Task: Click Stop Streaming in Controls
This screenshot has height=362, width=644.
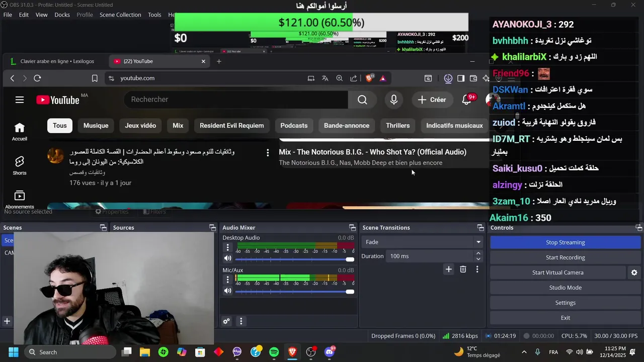Action: click(x=565, y=242)
